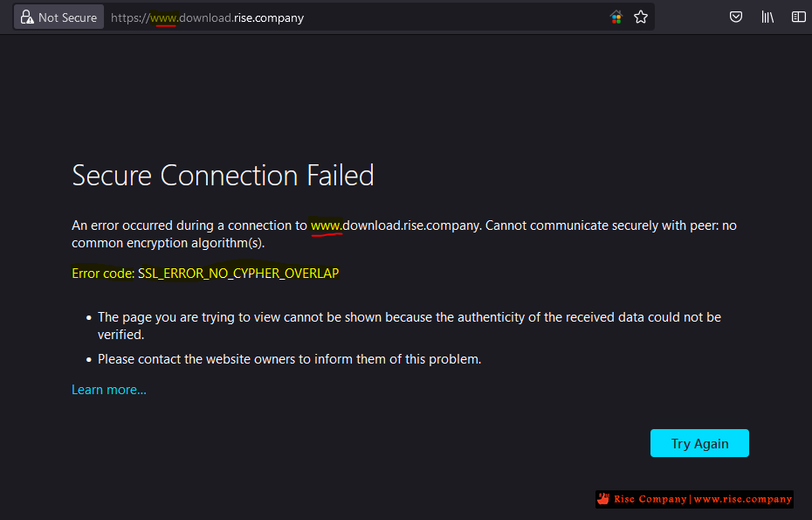Click the bullet about contacting website owners

click(x=289, y=359)
